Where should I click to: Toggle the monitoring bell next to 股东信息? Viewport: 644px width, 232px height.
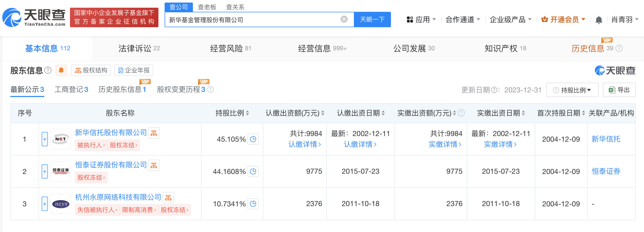(61, 70)
